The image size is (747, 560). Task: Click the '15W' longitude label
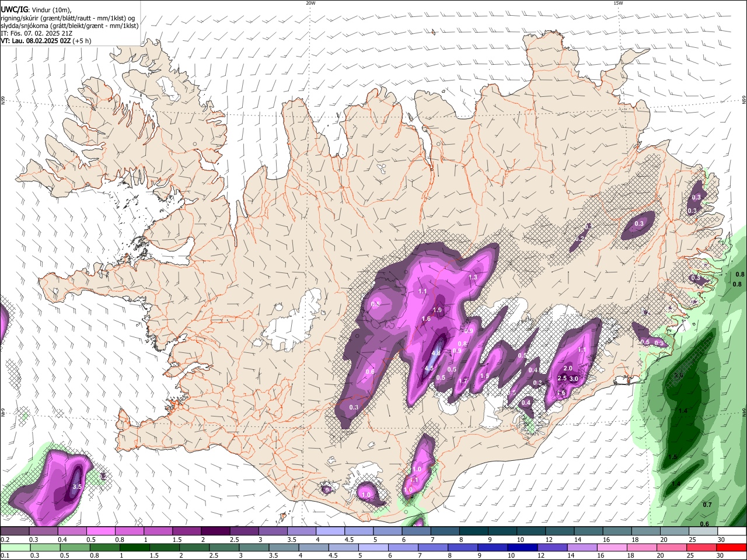[618, 3]
